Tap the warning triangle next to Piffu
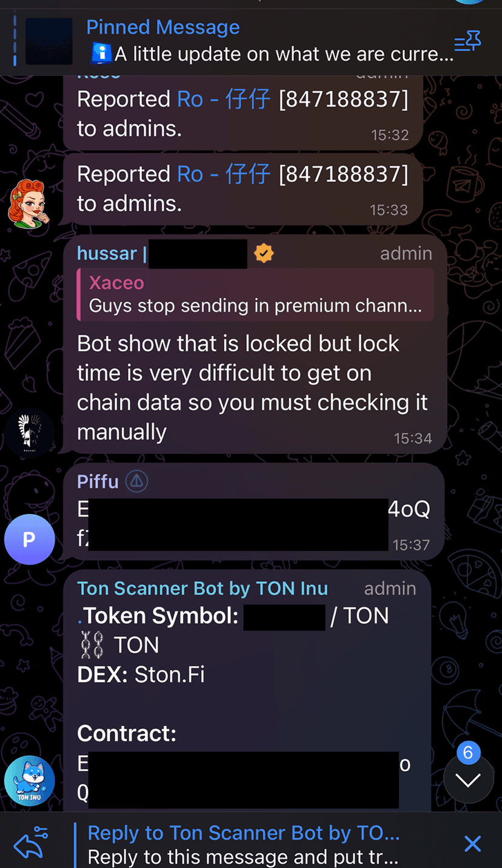The width and height of the screenshot is (502, 868). pos(137,481)
